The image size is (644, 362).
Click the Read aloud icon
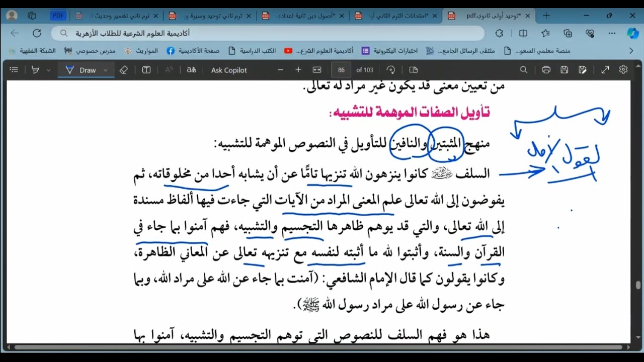pyautogui.click(x=169, y=70)
